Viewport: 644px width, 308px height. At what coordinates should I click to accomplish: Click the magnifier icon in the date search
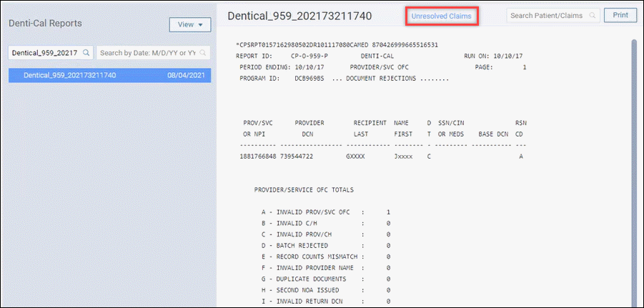(x=202, y=53)
